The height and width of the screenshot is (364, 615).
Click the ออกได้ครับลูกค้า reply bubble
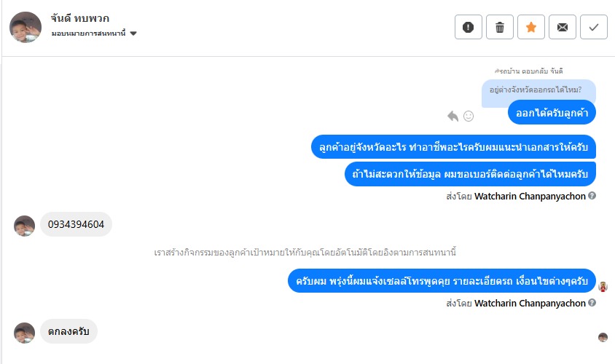552,113
